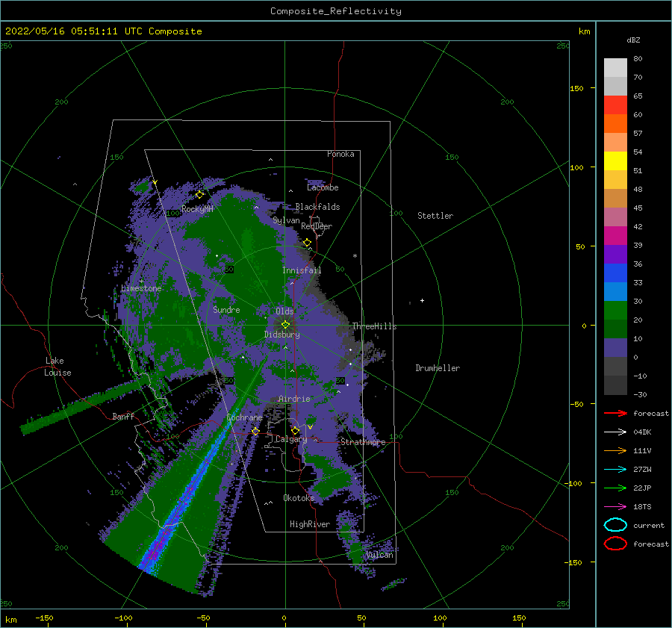The image size is (672, 628).
Task: Click the cyan 27ZW arrow icon
Action: coord(615,470)
